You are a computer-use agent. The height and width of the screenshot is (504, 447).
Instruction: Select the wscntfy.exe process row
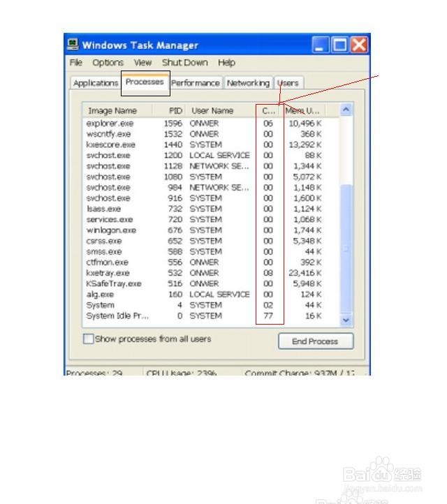pos(211,134)
